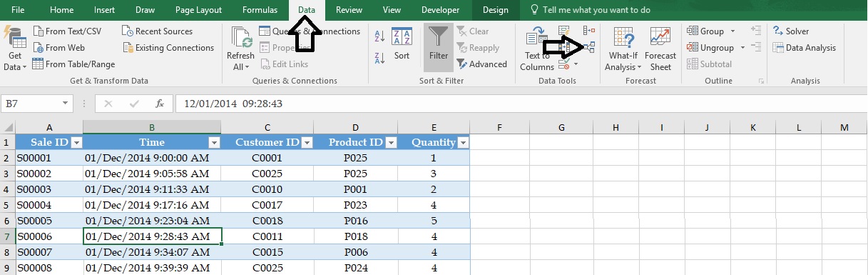This screenshot has height=275, width=868.
Task: Open the Relationships tool
Action: (588, 48)
